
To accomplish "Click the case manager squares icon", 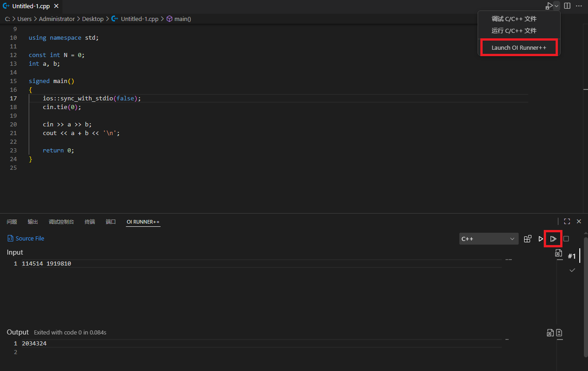I will click(x=528, y=239).
